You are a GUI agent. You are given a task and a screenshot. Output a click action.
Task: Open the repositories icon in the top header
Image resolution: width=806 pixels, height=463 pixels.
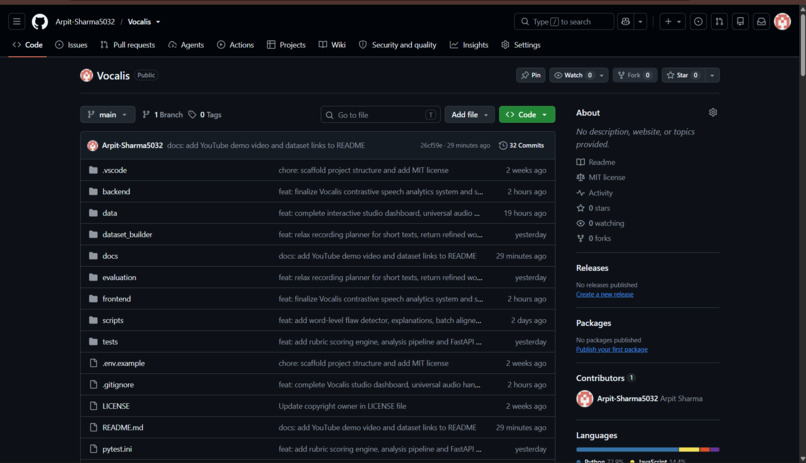[x=740, y=22]
